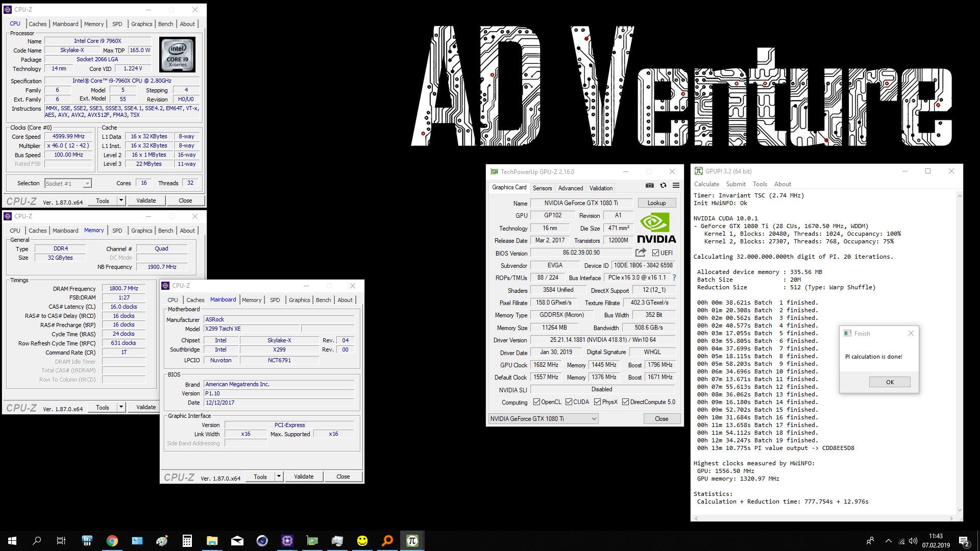This screenshot has height=551, width=980.
Task: Expand Tools arrow in Mainboard window
Action: point(279,477)
